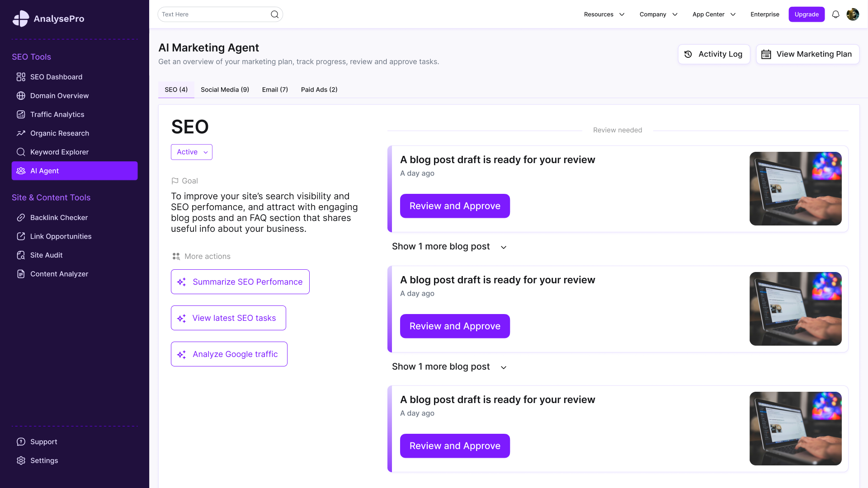Click the search magnifier icon
Viewport: 868px width, 488px height.
[274, 14]
